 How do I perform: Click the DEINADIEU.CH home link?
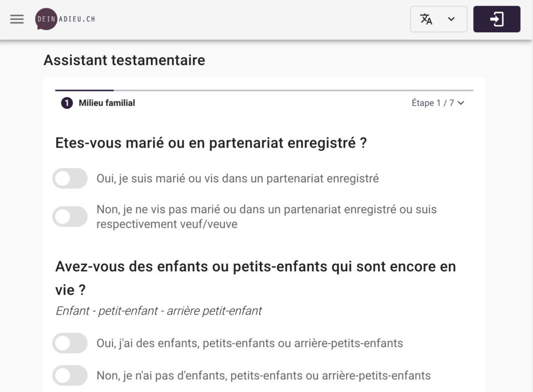tap(65, 19)
